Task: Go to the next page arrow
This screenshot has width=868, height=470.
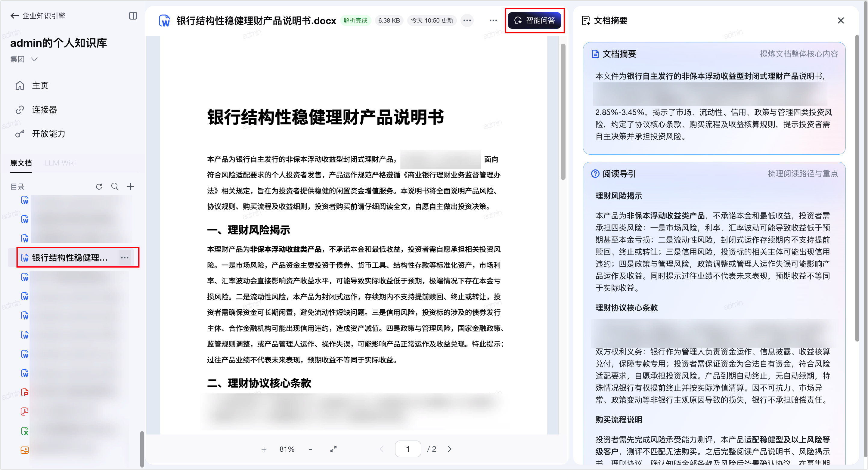Action: [x=450, y=449]
